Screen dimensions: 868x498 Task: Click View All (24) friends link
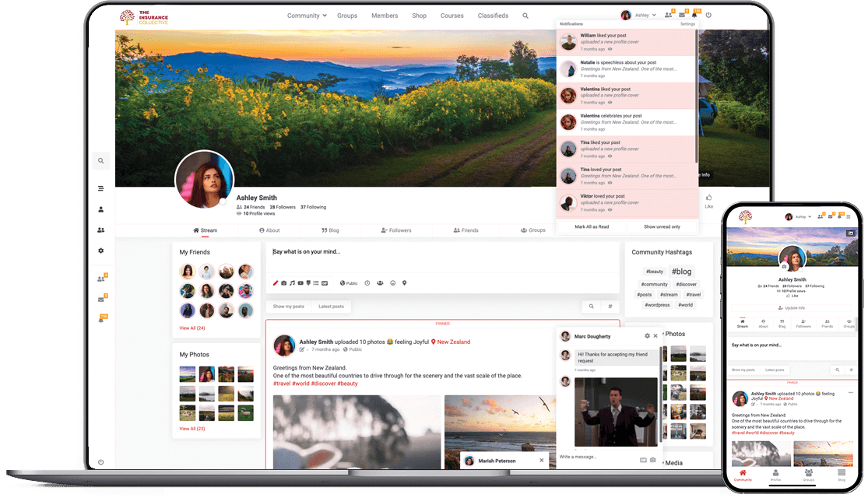point(192,328)
